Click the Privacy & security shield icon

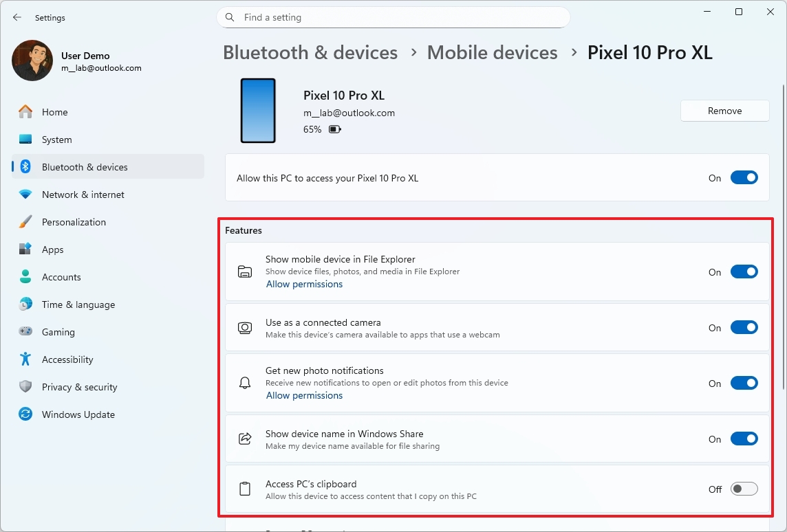pyautogui.click(x=25, y=387)
